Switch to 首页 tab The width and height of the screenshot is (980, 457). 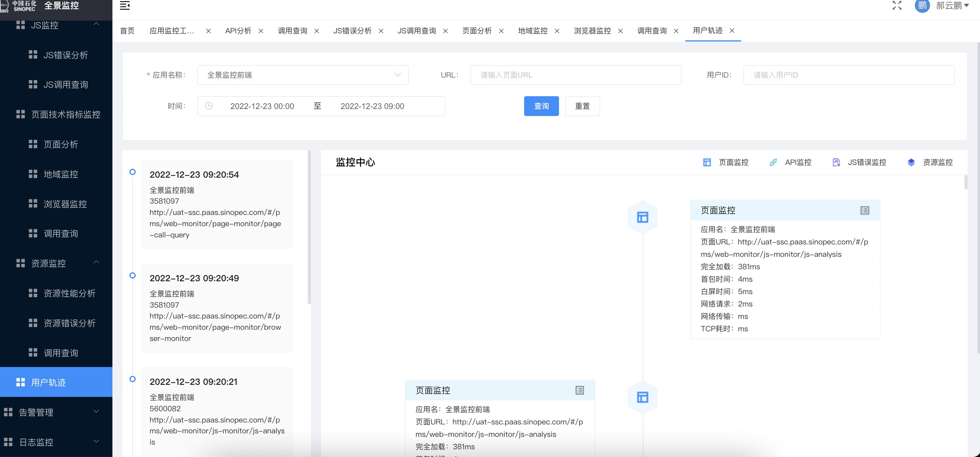tap(128, 31)
